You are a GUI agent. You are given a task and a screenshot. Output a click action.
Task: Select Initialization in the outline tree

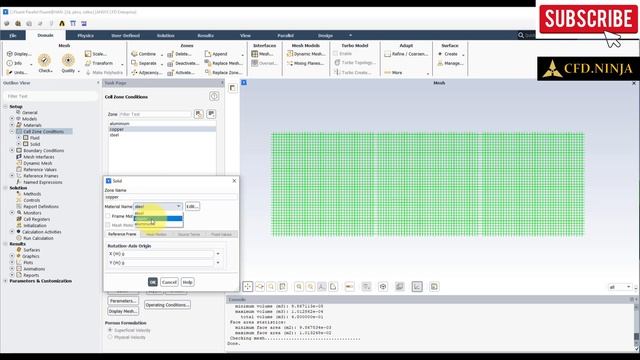click(35, 225)
